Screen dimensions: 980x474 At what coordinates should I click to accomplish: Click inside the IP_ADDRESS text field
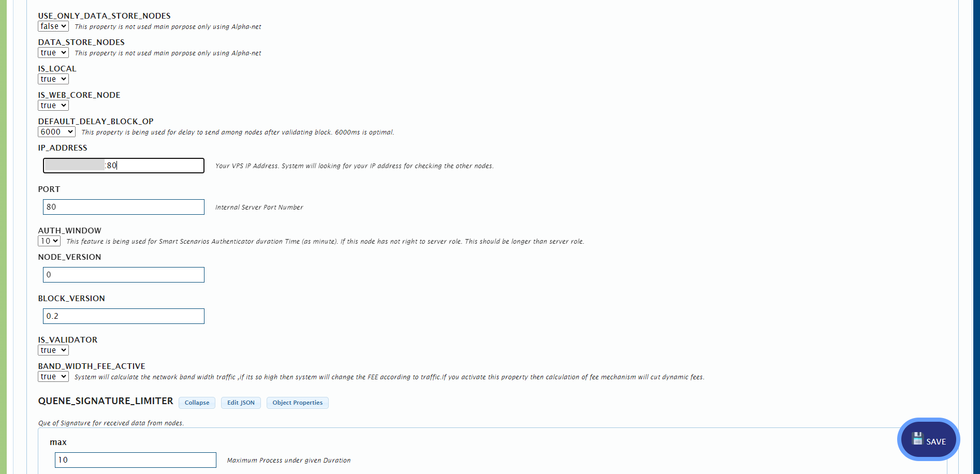click(x=155, y=166)
